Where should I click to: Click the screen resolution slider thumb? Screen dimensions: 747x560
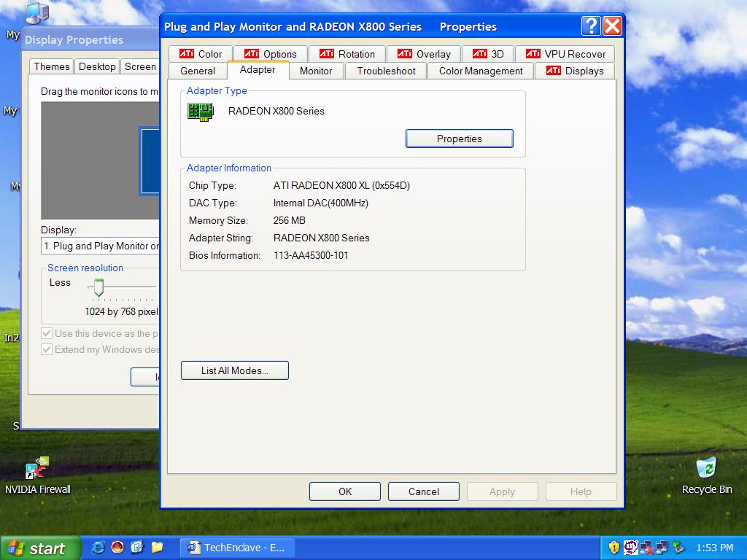point(98,287)
